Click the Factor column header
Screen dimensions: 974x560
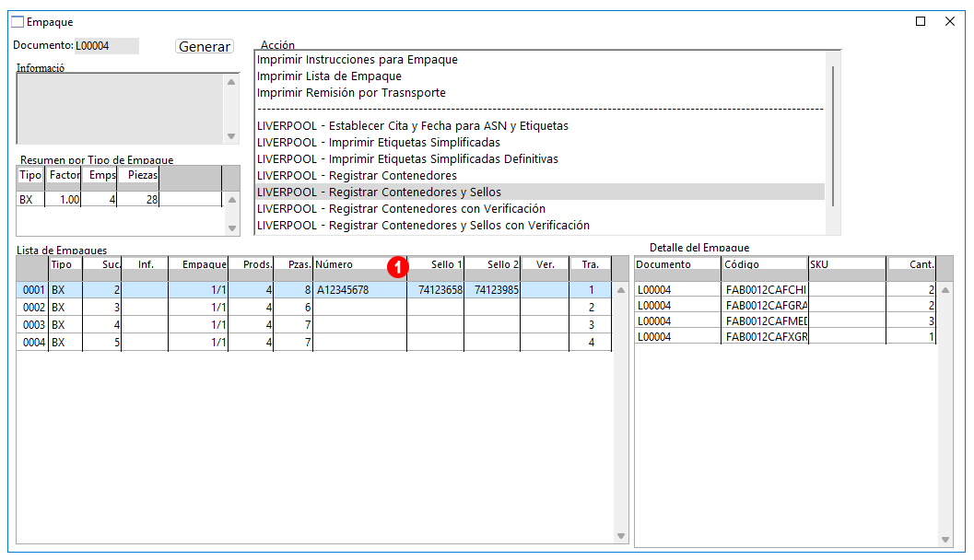point(65,178)
